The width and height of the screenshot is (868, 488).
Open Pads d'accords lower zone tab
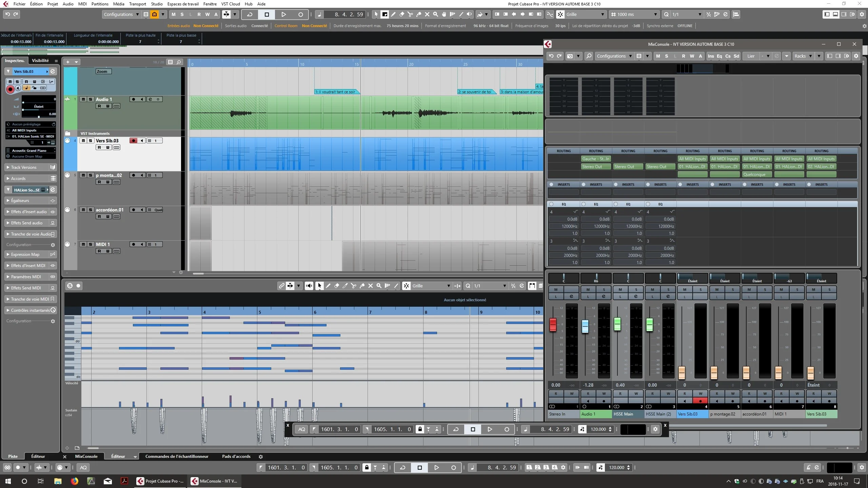(x=236, y=456)
